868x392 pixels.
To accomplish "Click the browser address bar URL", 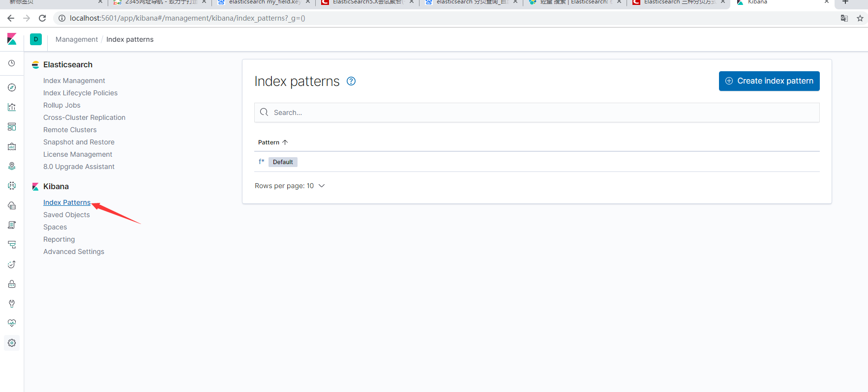I will 187,18.
